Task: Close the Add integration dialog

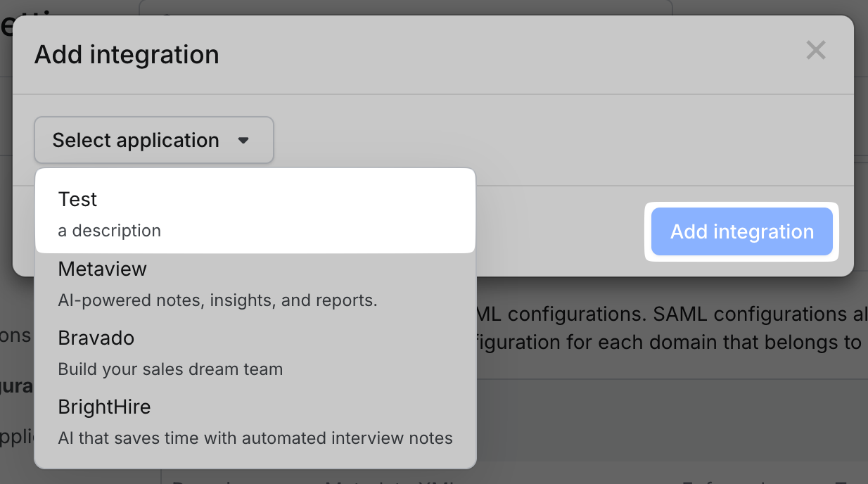Action: [816, 50]
